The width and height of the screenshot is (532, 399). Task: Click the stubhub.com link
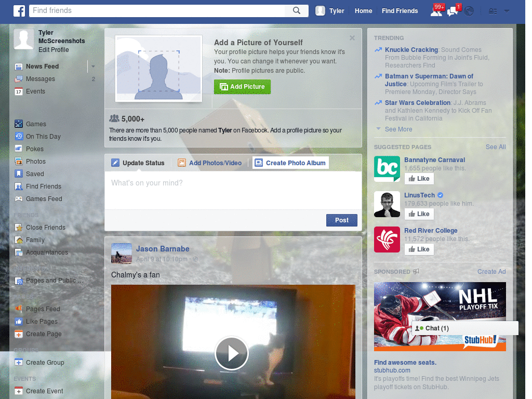tap(392, 370)
